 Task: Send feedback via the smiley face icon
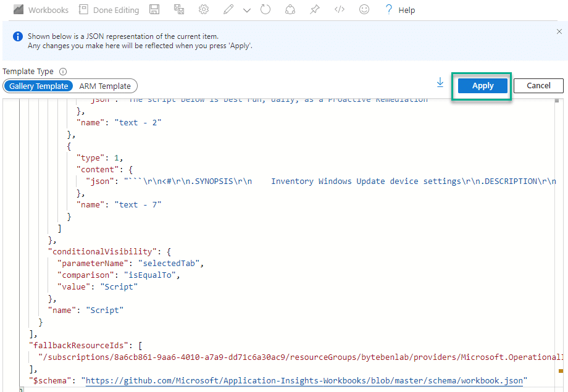coord(364,9)
